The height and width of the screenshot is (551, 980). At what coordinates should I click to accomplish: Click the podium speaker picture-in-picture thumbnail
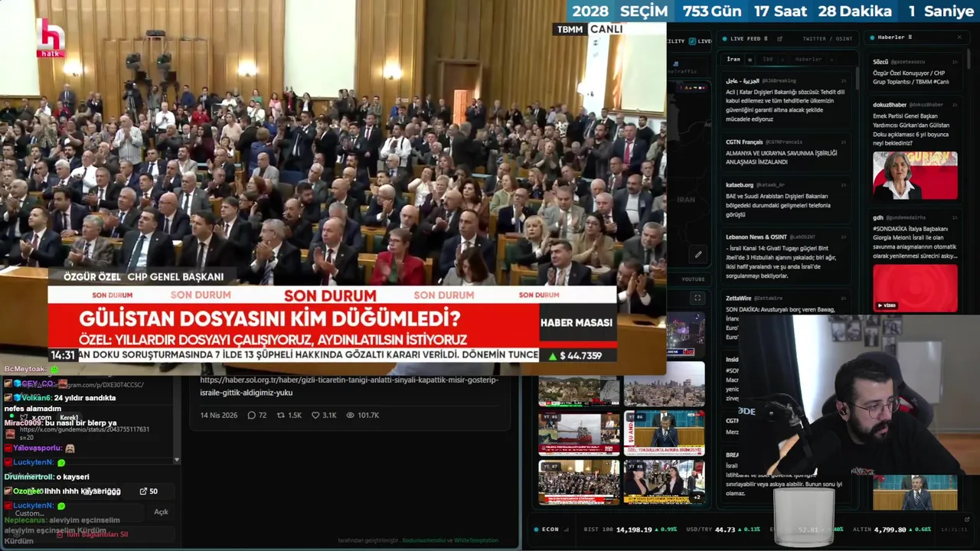coord(915,492)
